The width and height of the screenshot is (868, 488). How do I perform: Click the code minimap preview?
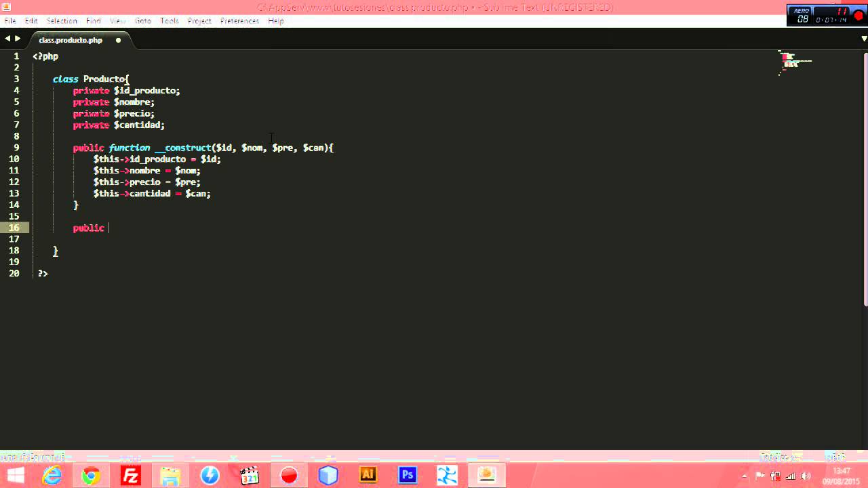795,62
